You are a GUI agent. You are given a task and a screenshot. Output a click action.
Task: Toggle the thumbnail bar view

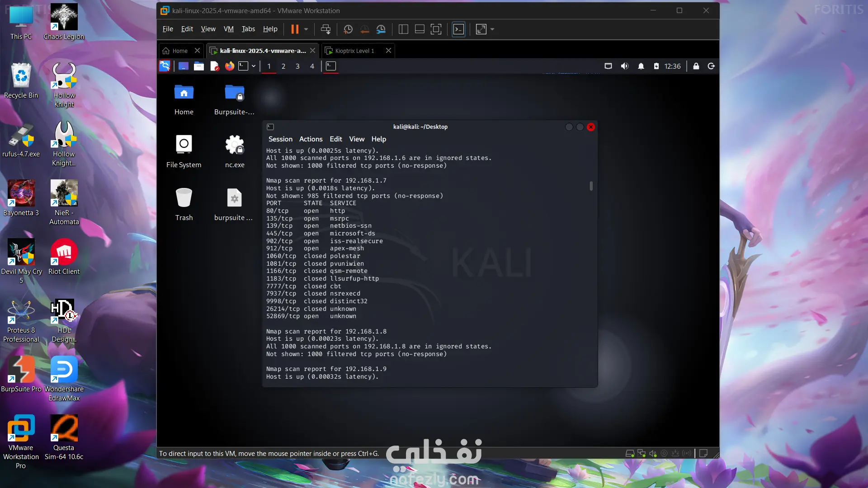coord(420,29)
